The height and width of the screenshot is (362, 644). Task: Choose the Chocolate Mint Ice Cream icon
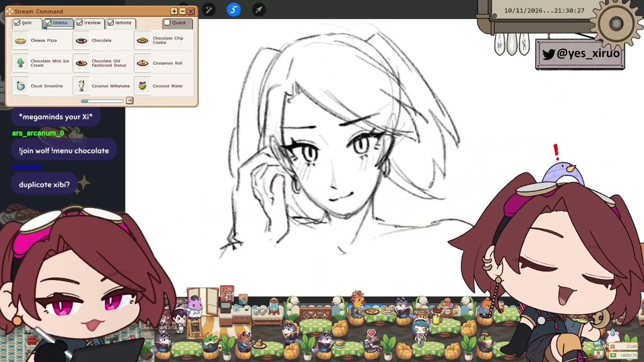[x=21, y=63]
